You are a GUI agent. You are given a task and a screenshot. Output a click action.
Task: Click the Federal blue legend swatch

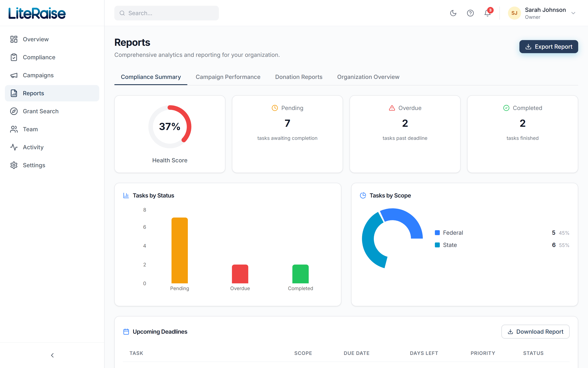437,233
